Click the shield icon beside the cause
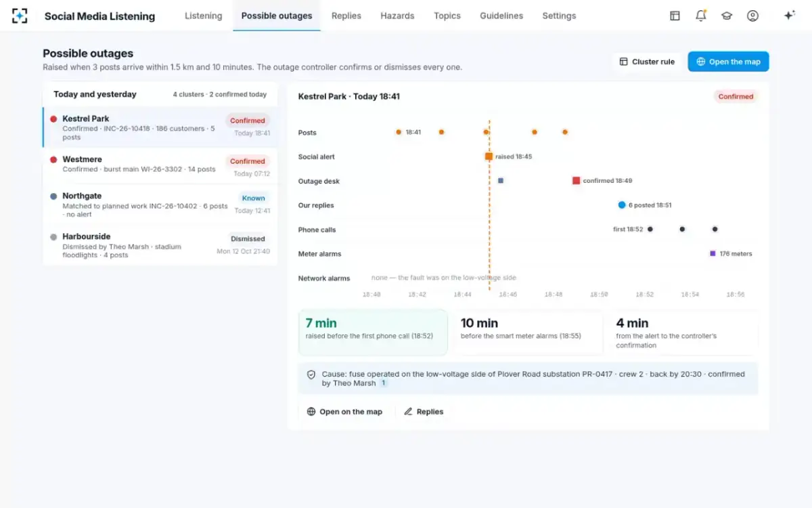 [311, 374]
